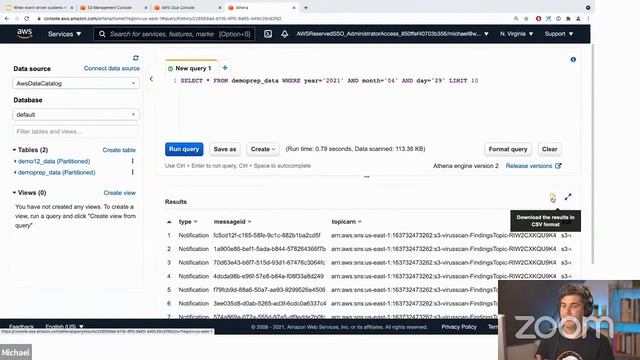Image resolution: width=640 pixels, height=360 pixels.
Task: Open the default database dropdown
Action: pyautogui.click(x=76, y=115)
